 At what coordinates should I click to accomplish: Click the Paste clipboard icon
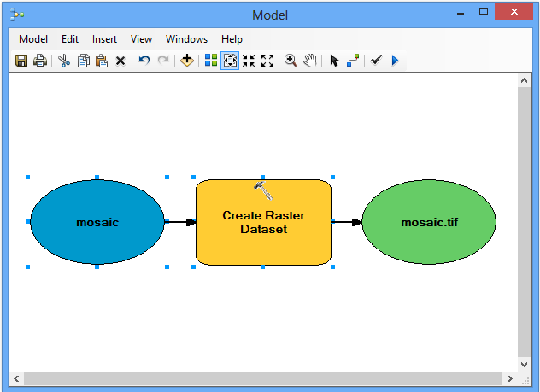tap(102, 61)
